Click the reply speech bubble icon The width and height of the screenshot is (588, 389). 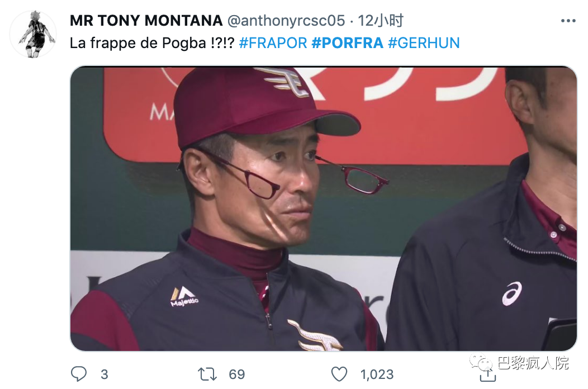79,373
